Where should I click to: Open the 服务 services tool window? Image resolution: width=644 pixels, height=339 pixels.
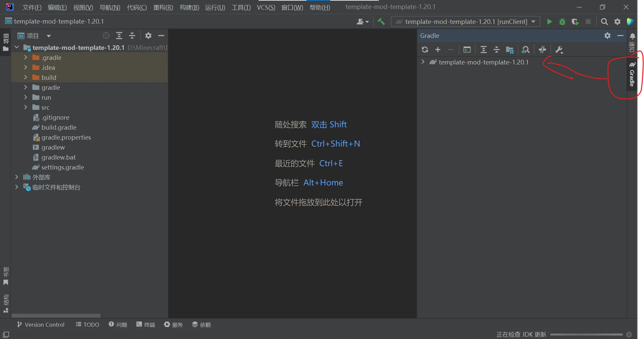click(x=173, y=324)
